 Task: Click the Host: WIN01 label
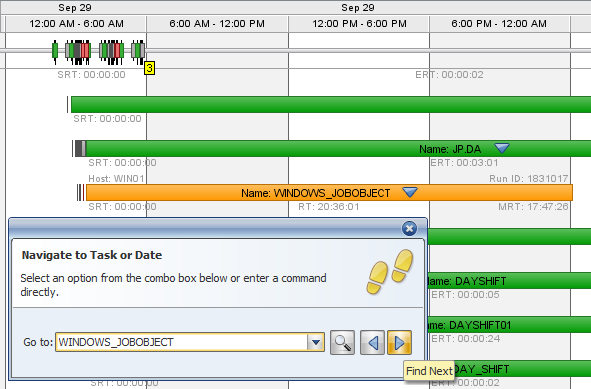pyautogui.click(x=116, y=179)
